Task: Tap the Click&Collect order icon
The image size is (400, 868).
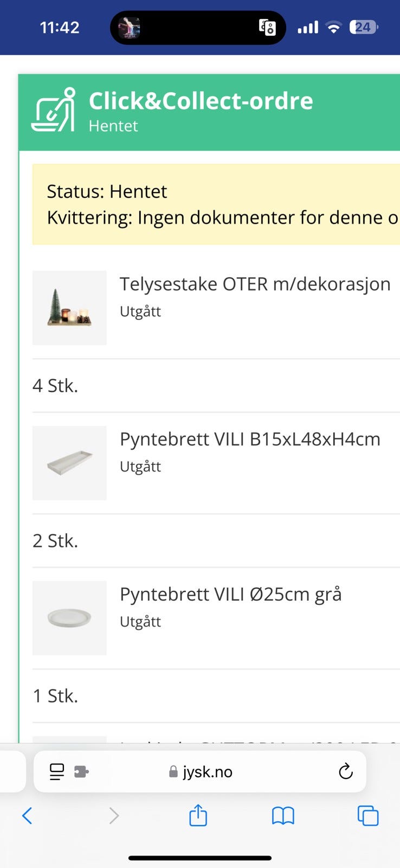Action: click(x=53, y=110)
